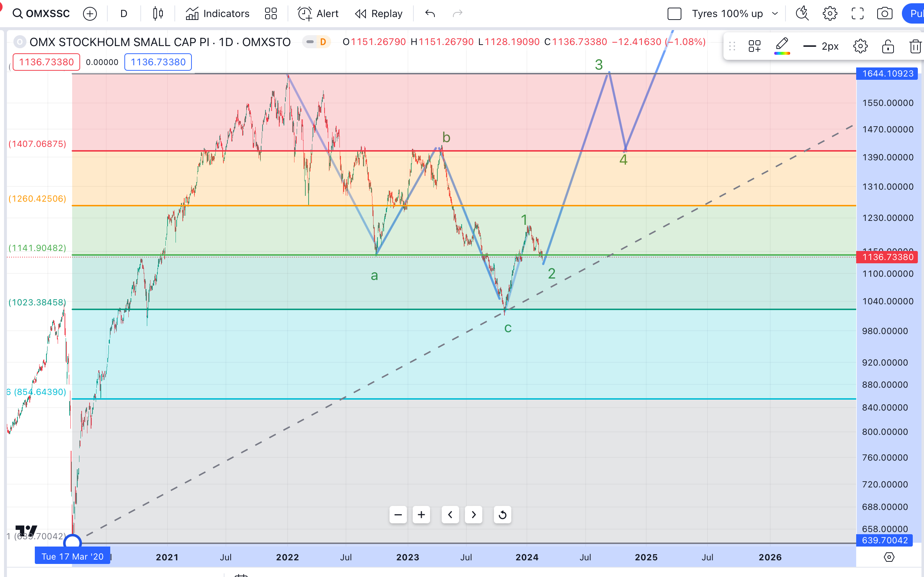
Task: Start bar Replay mode
Action: (x=379, y=14)
